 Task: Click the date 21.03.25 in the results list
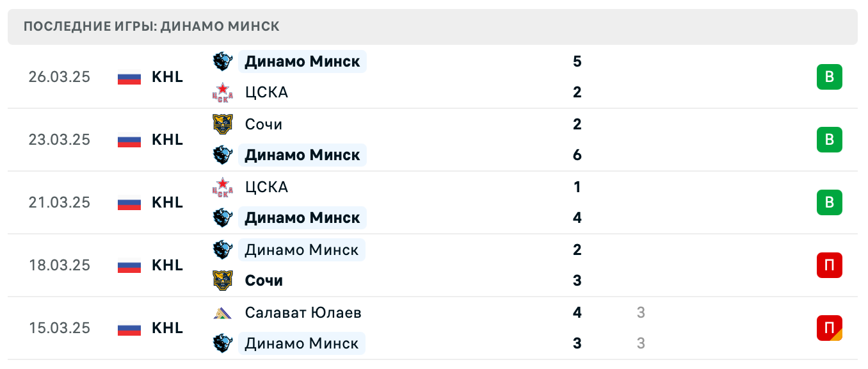point(60,202)
